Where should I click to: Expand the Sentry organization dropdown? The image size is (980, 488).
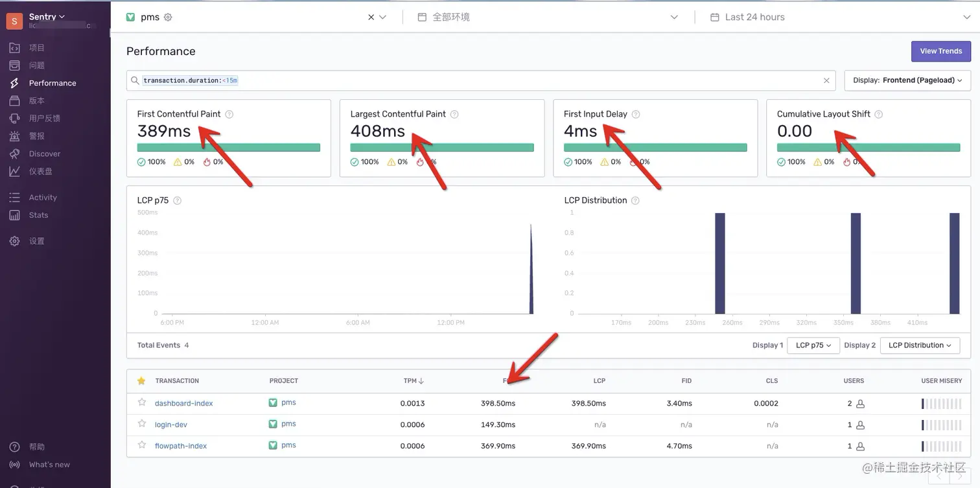pos(47,17)
